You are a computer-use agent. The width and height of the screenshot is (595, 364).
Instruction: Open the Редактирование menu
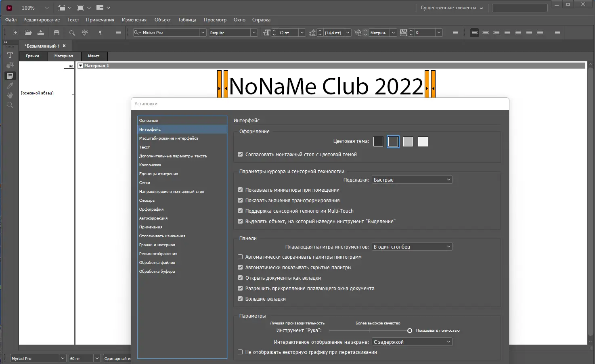42,20
